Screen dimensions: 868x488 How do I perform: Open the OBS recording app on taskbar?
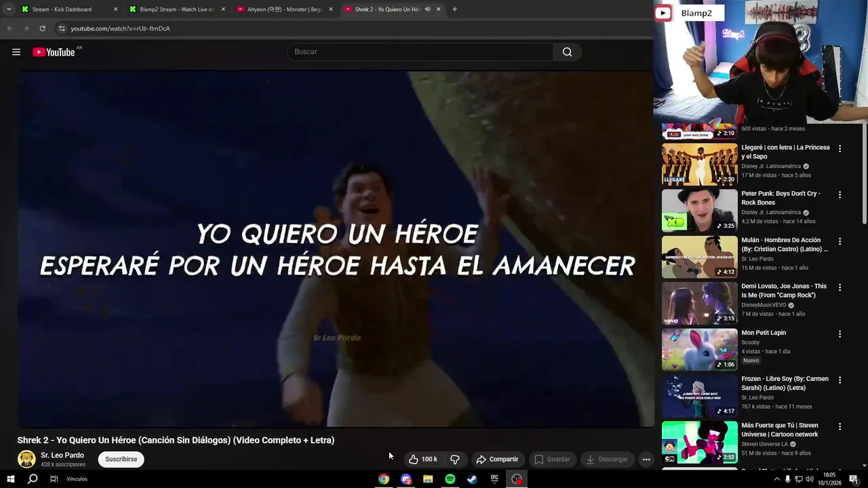(517, 479)
